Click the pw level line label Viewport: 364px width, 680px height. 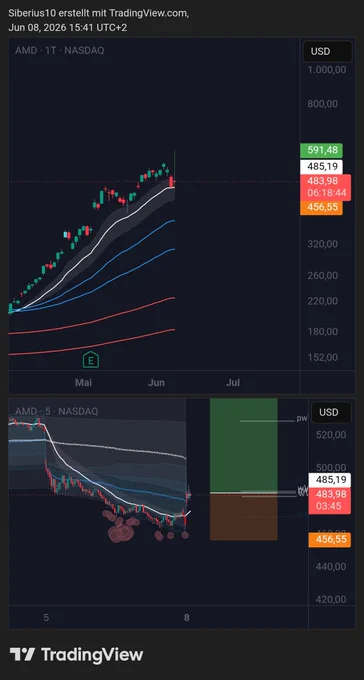[302, 419]
